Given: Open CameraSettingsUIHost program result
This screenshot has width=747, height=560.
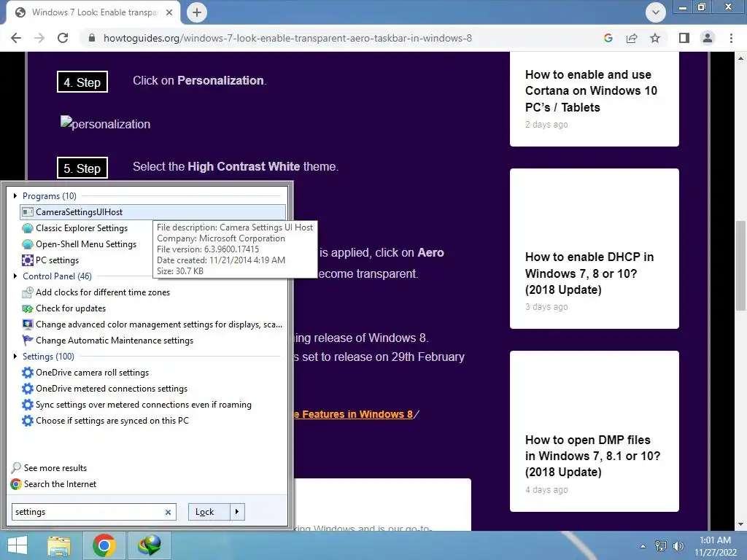Looking at the screenshot, I should point(153,212).
